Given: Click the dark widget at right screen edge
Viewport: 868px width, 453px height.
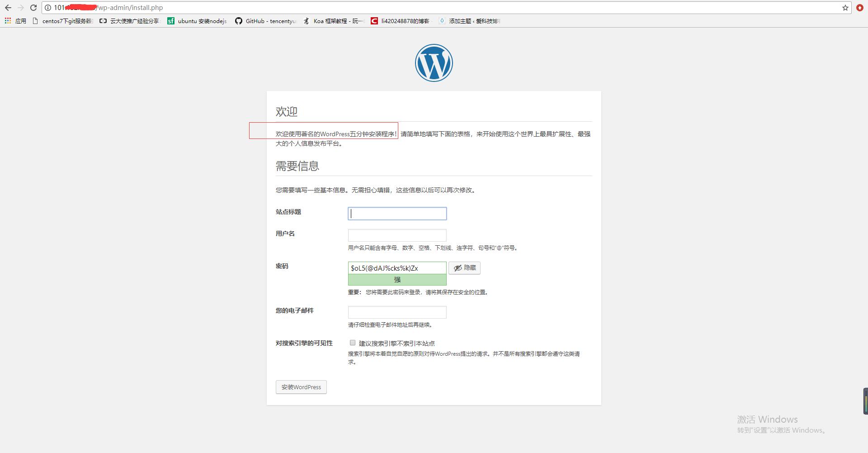Looking at the screenshot, I should [x=865, y=401].
